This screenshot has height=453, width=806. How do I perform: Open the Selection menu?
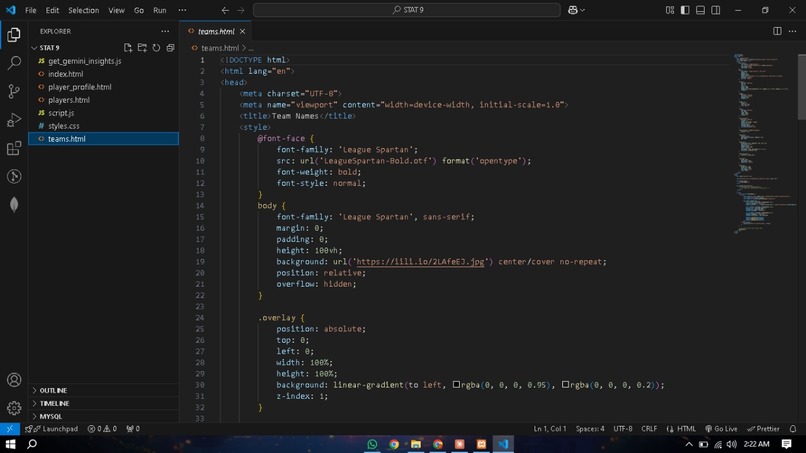[83, 10]
